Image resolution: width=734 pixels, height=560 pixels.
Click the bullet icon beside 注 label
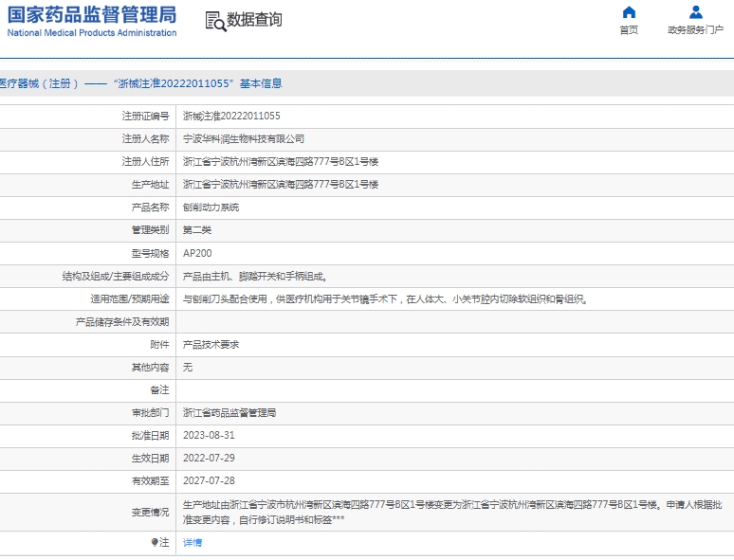(x=155, y=542)
